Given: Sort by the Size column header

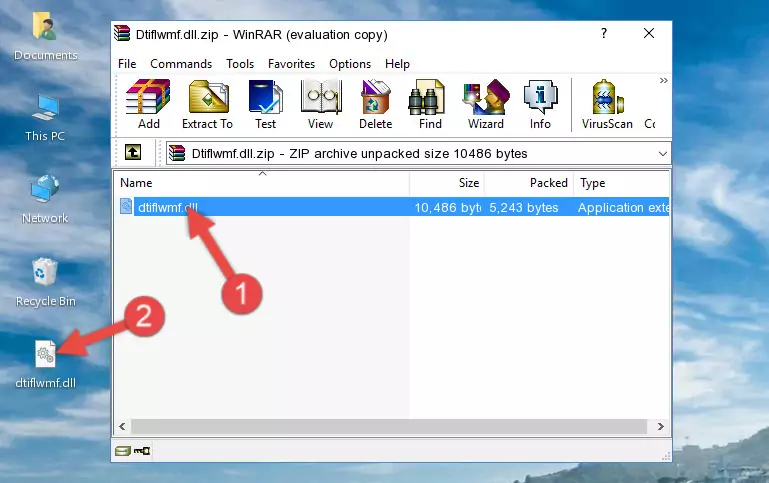Looking at the screenshot, I should click(x=447, y=183).
